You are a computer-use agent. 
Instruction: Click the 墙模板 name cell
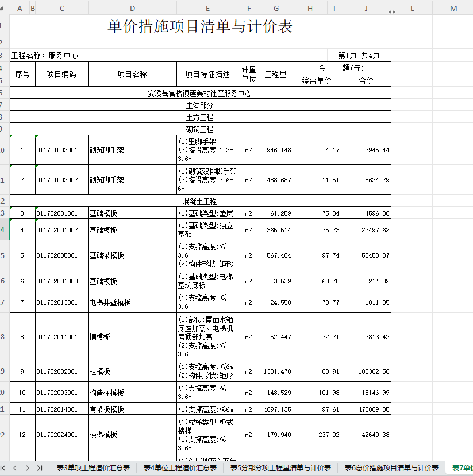(132, 337)
